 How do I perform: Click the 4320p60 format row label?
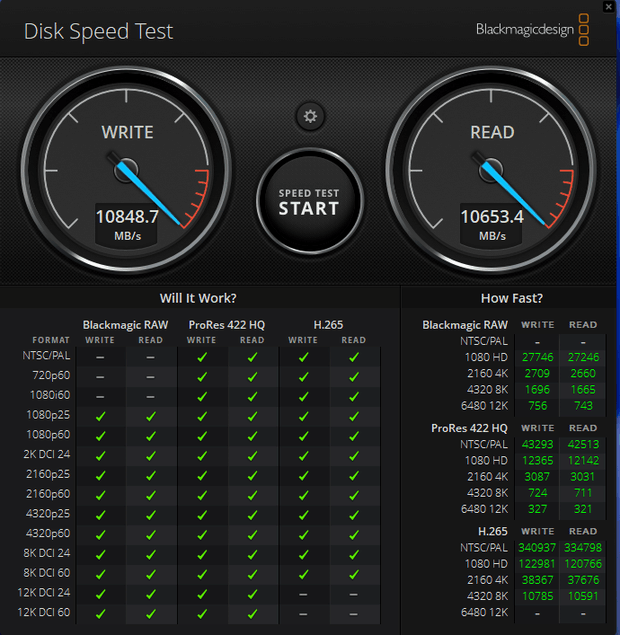click(48, 533)
